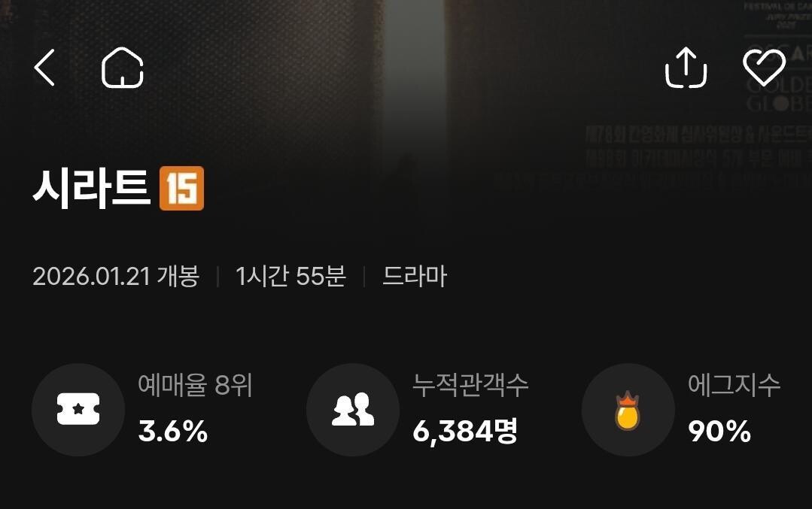Tap the audience people icon
812x509 pixels.
[x=353, y=409]
